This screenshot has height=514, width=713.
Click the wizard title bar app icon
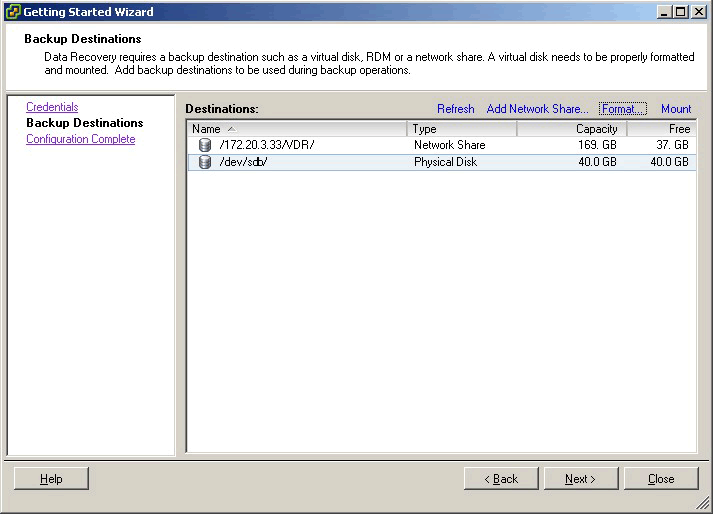pos(12,12)
